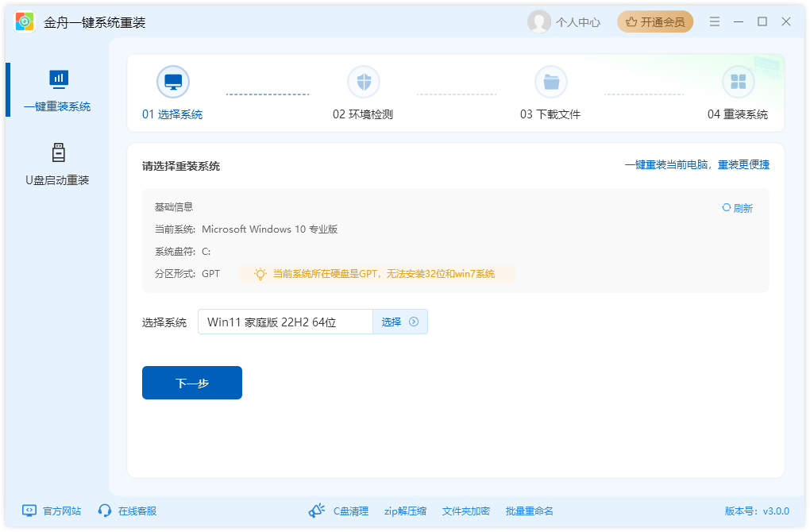Click the megaphone icon in footer
Screen dimensions: 810x532
coord(317,511)
